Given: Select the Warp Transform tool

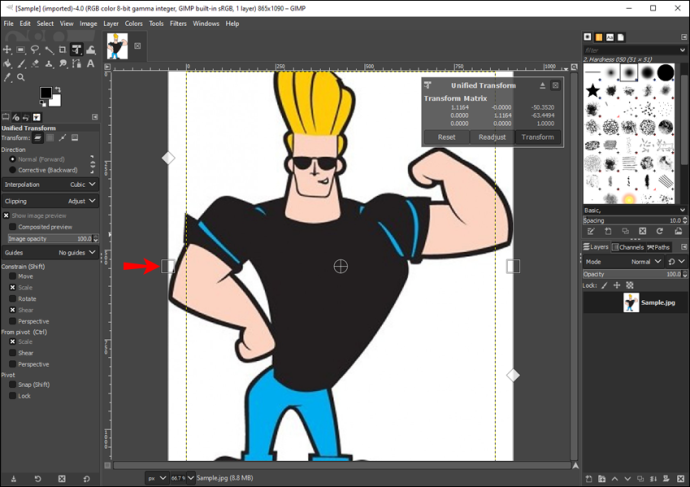Looking at the screenshot, I should (91, 50).
